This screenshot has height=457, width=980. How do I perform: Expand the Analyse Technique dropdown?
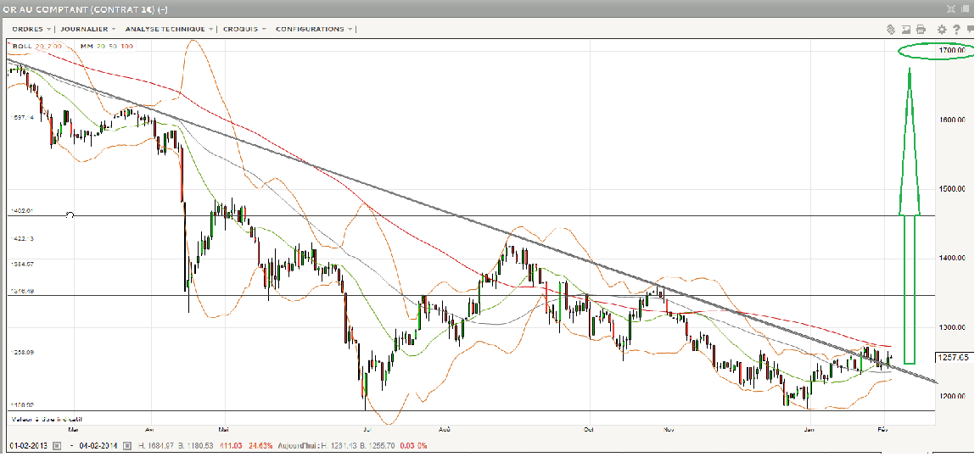(x=169, y=29)
